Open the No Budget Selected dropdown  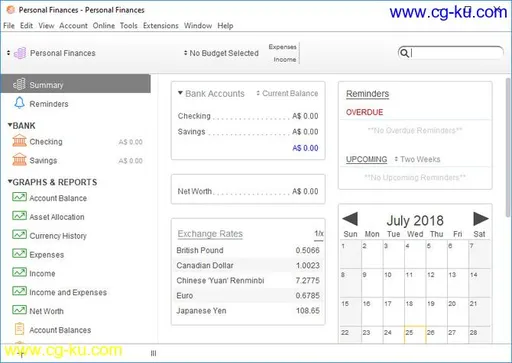(221, 53)
